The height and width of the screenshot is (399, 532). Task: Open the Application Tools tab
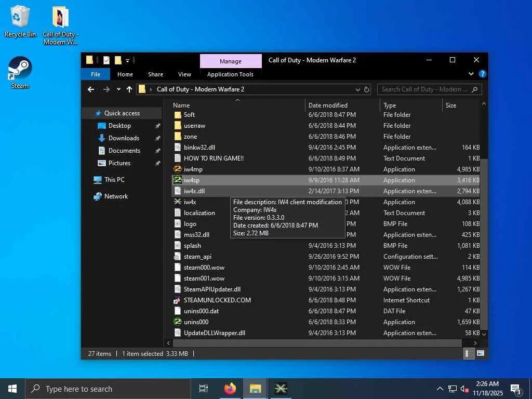[230, 74]
